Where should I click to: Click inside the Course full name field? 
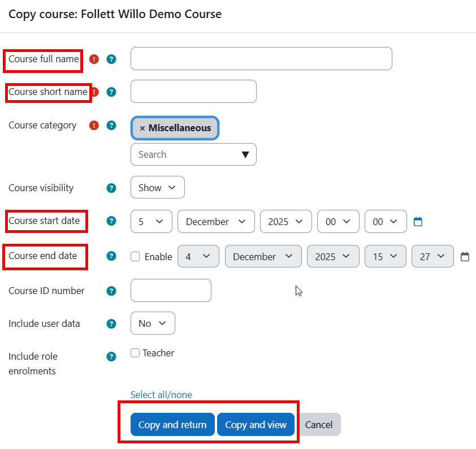click(261, 58)
